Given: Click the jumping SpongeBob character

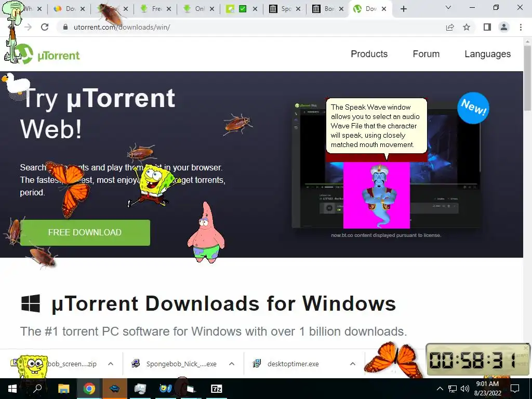Looking at the screenshot, I should click(154, 185).
